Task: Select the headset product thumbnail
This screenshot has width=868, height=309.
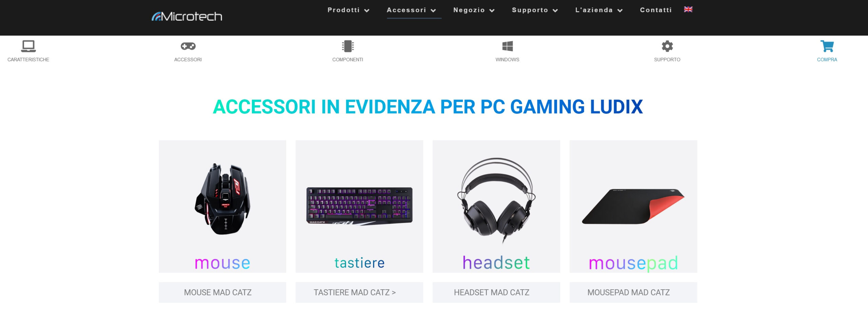Action: tap(496, 206)
